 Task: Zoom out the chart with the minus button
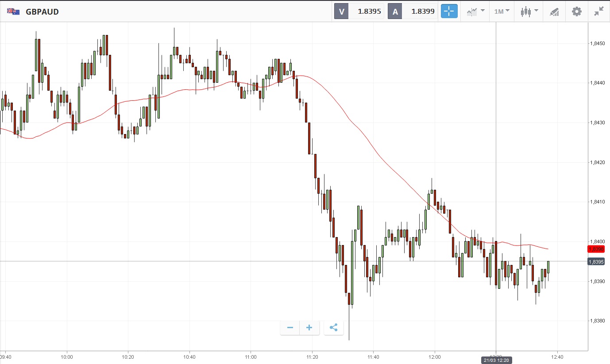(290, 328)
